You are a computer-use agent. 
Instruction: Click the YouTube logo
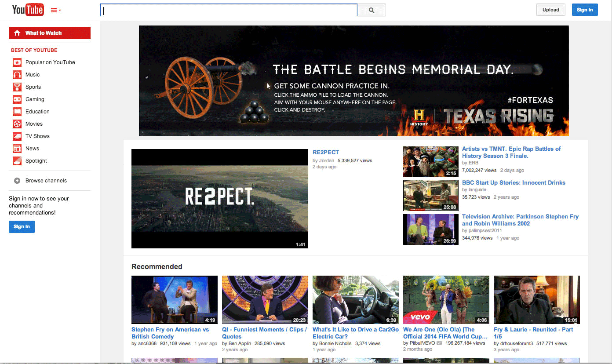click(28, 9)
